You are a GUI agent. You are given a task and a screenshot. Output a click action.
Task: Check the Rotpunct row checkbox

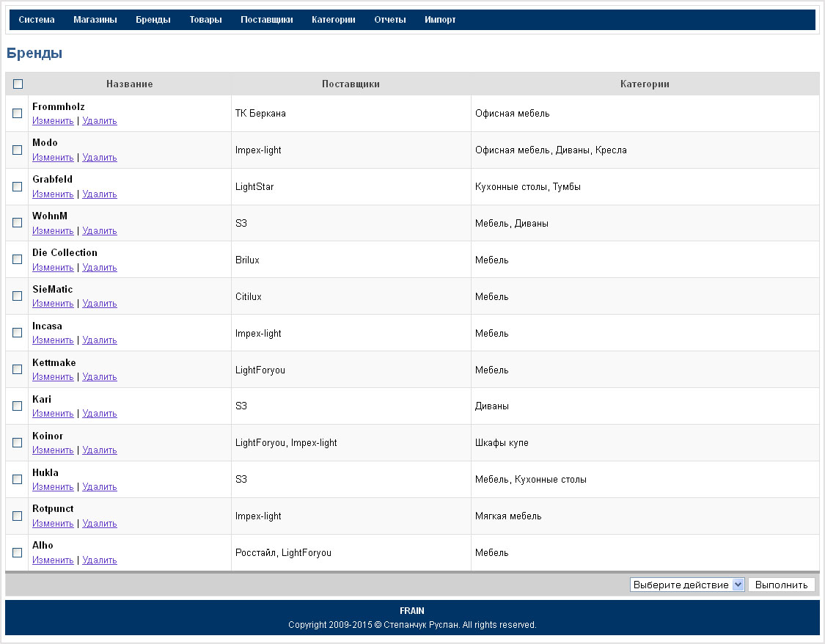point(18,516)
